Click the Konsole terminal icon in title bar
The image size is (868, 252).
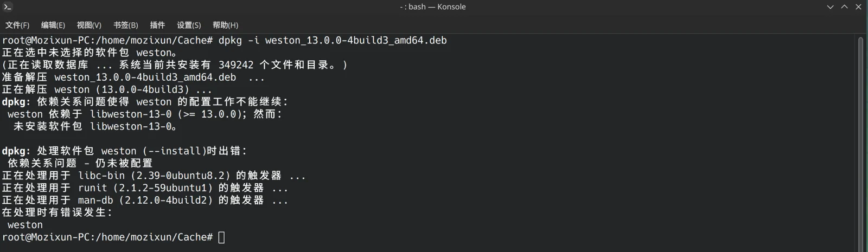(x=8, y=7)
